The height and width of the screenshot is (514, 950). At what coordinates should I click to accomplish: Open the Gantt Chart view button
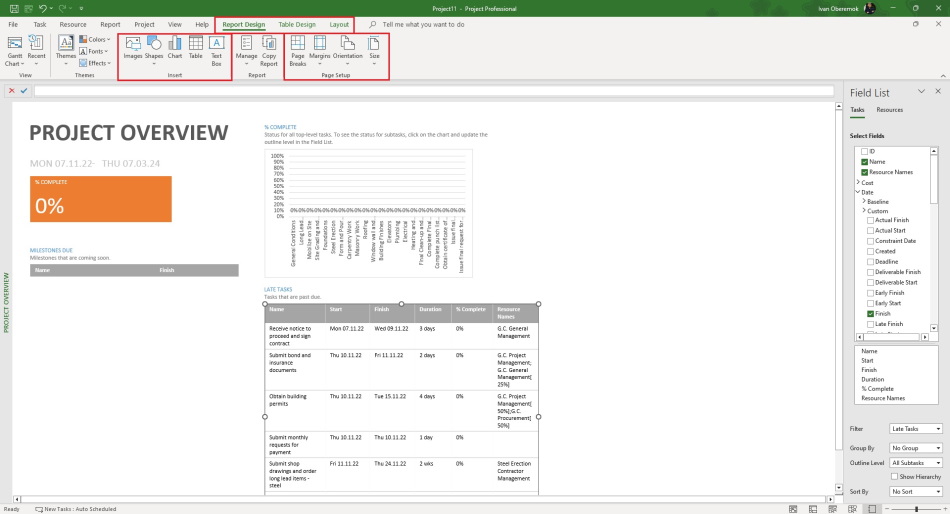click(x=15, y=52)
